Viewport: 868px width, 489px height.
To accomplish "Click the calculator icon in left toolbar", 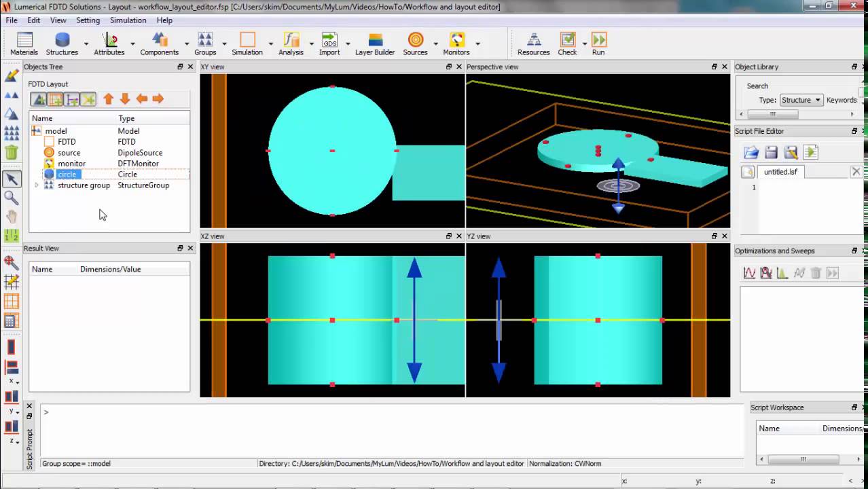I will [x=12, y=321].
